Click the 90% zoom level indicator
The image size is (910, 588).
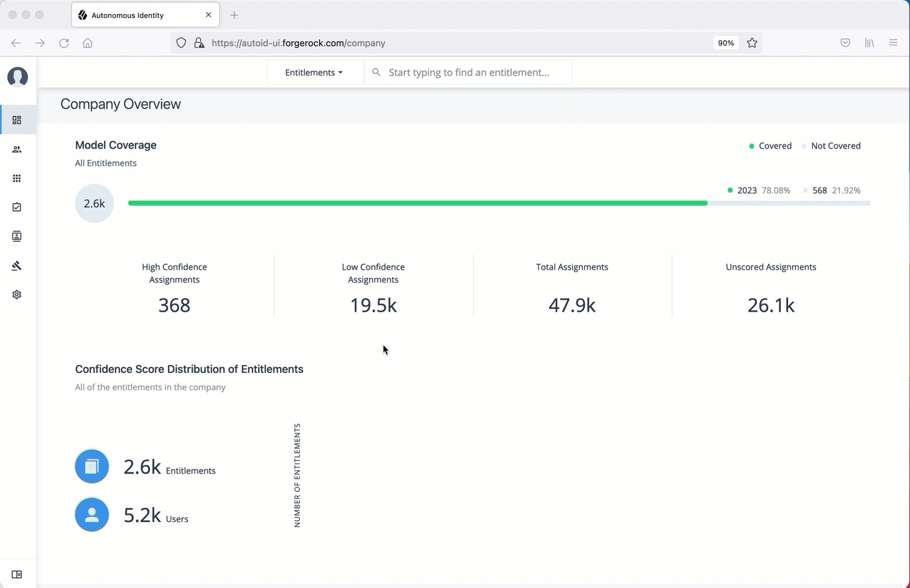pos(725,43)
